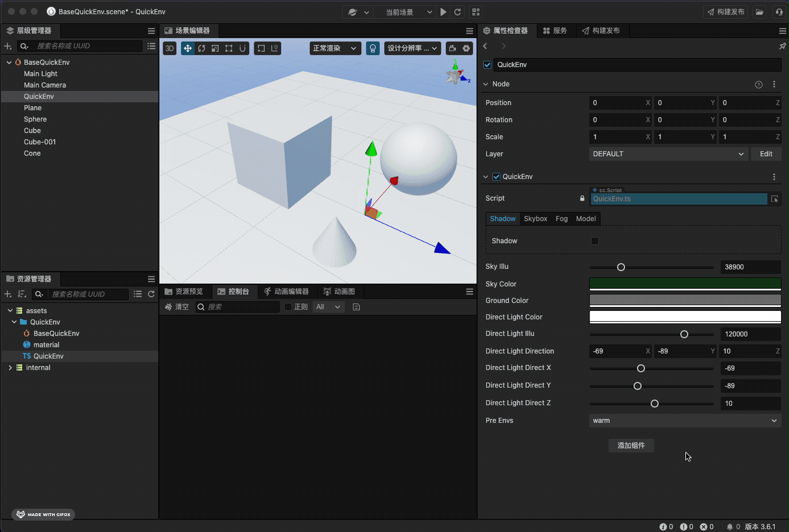Go forward in inspector history

[x=503, y=46]
